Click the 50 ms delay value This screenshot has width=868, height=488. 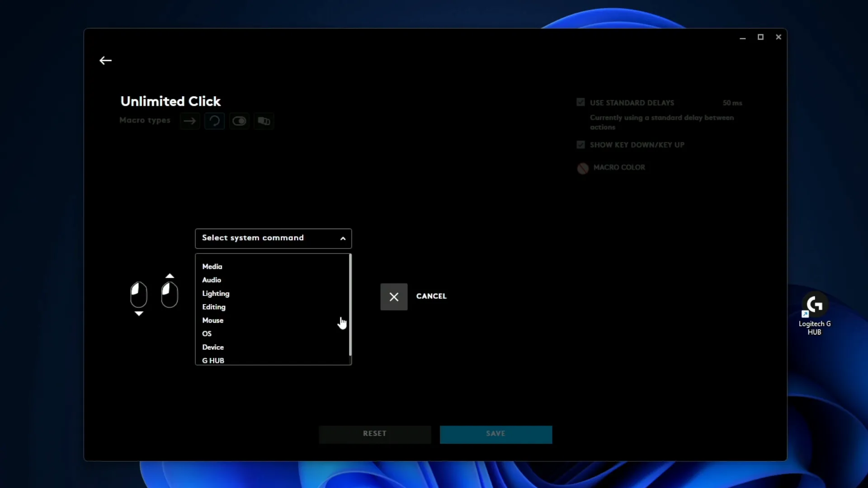click(732, 103)
